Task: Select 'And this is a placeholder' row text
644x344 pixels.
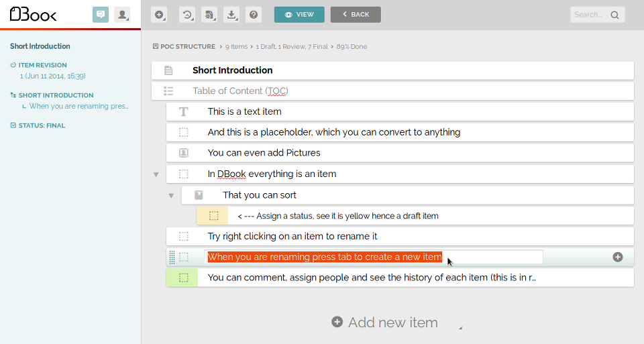Action: 334,132
